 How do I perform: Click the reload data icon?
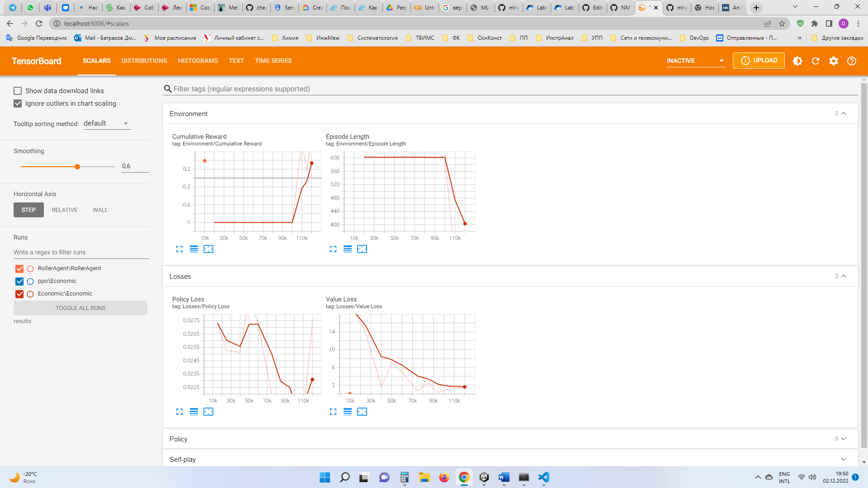[x=816, y=61]
